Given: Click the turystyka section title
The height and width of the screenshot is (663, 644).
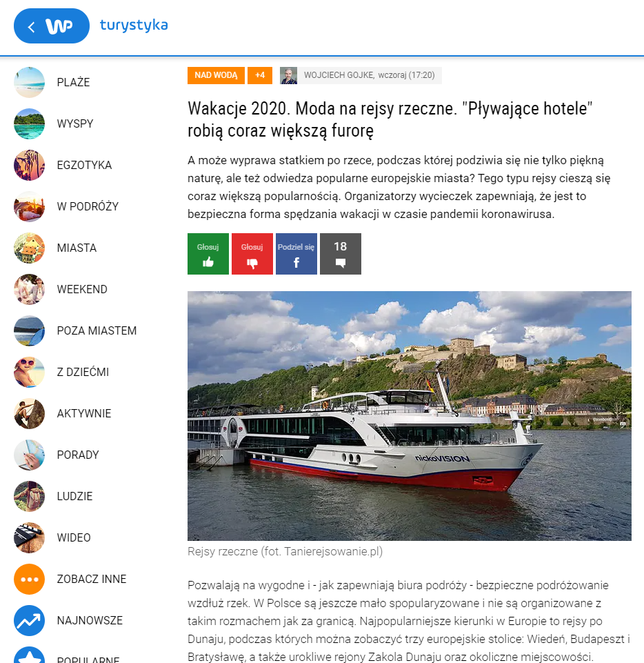Looking at the screenshot, I should (x=134, y=26).
